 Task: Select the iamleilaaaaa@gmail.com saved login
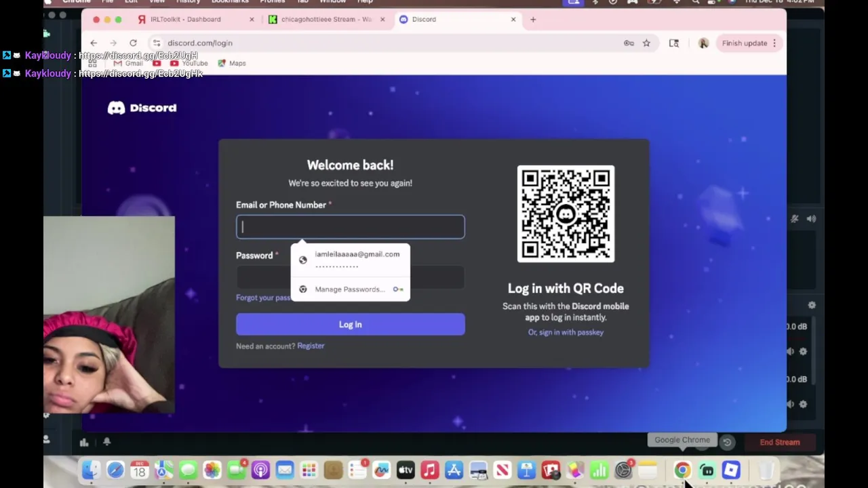350,260
